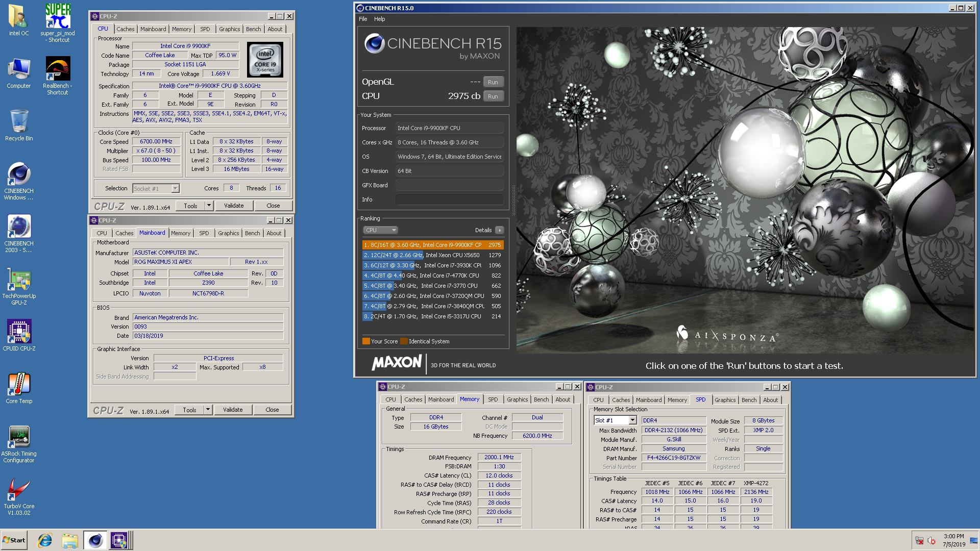
Task: Open TechPowerUp GPU-Z icon
Action: click(x=19, y=287)
